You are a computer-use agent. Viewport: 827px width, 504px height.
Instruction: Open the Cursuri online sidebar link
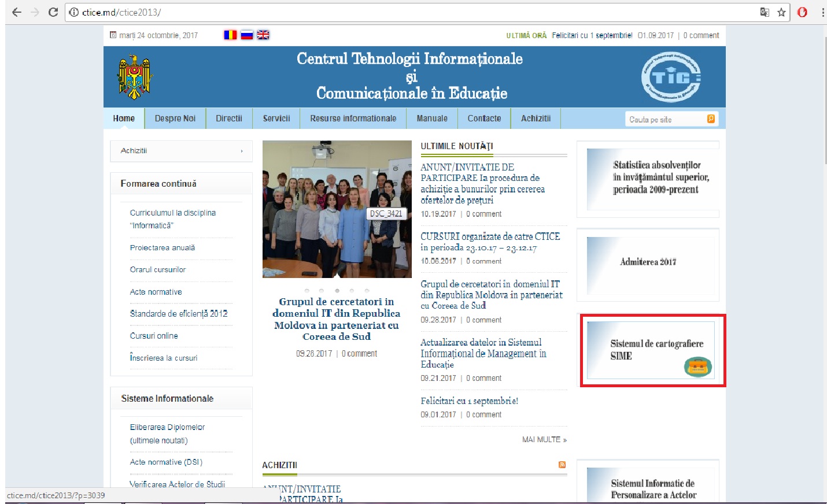154,336
